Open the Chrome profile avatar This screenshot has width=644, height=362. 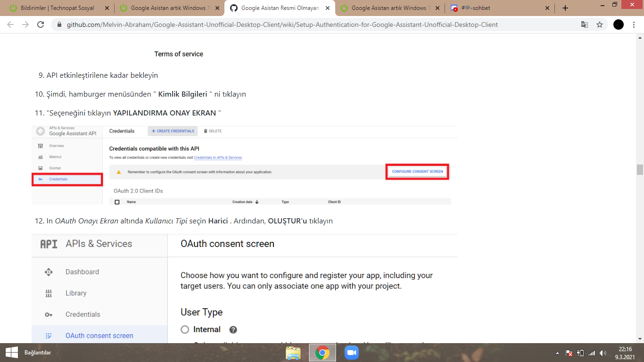pyautogui.click(x=619, y=25)
